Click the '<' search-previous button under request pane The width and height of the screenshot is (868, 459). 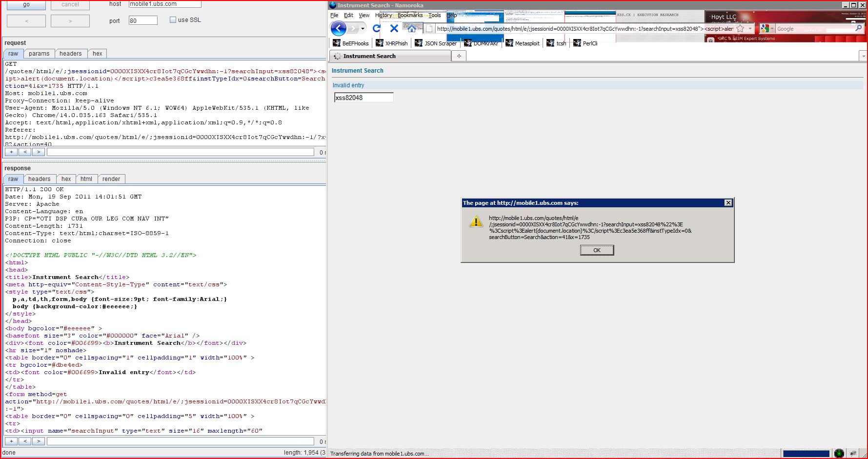pyautogui.click(x=25, y=152)
